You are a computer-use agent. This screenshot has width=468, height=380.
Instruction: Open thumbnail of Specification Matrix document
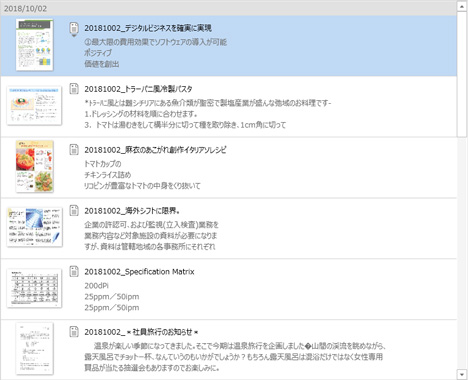click(34, 288)
